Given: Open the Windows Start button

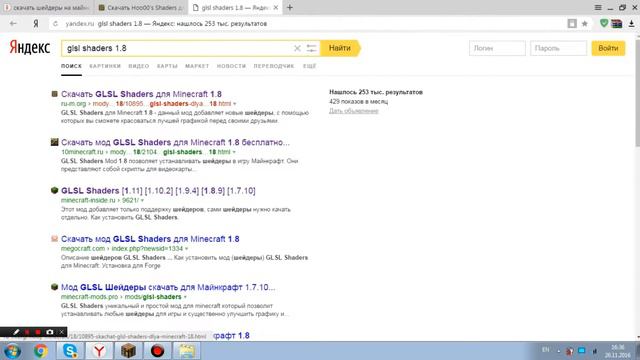Looking at the screenshot, I should pyautogui.click(x=12, y=351).
